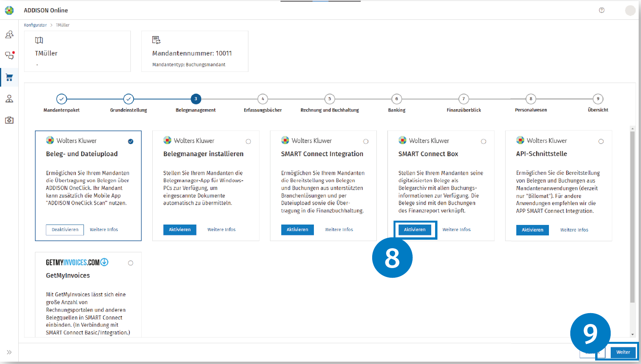Click the Weiter button

623,352
